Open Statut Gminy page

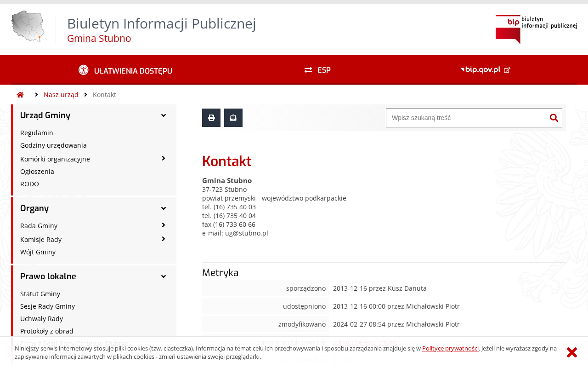pyautogui.click(x=40, y=294)
